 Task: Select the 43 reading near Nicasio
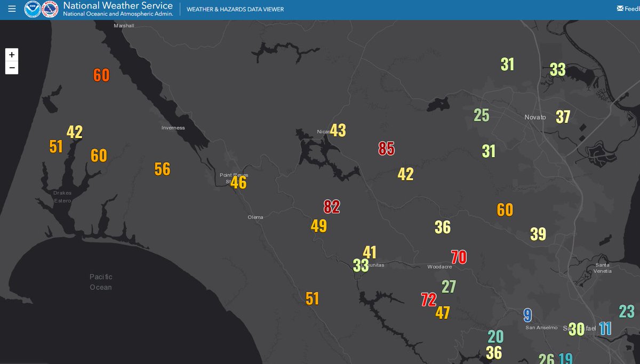(x=338, y=130)
